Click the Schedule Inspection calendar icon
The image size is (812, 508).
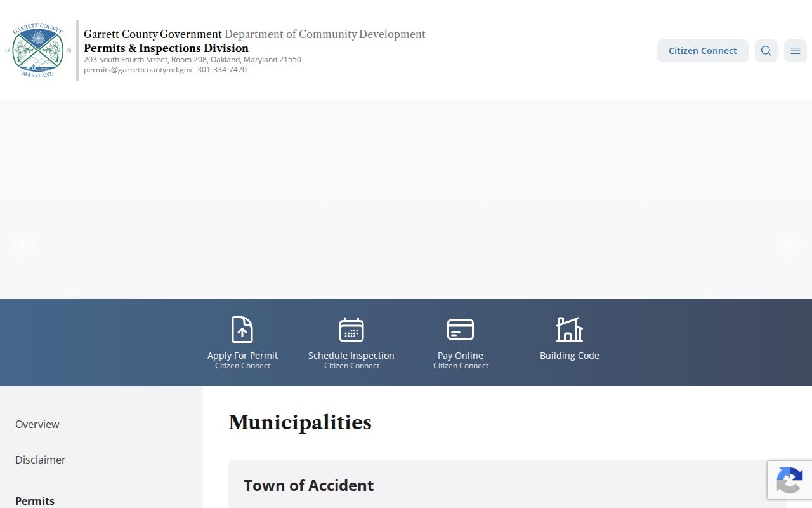(x=351, y=330)
